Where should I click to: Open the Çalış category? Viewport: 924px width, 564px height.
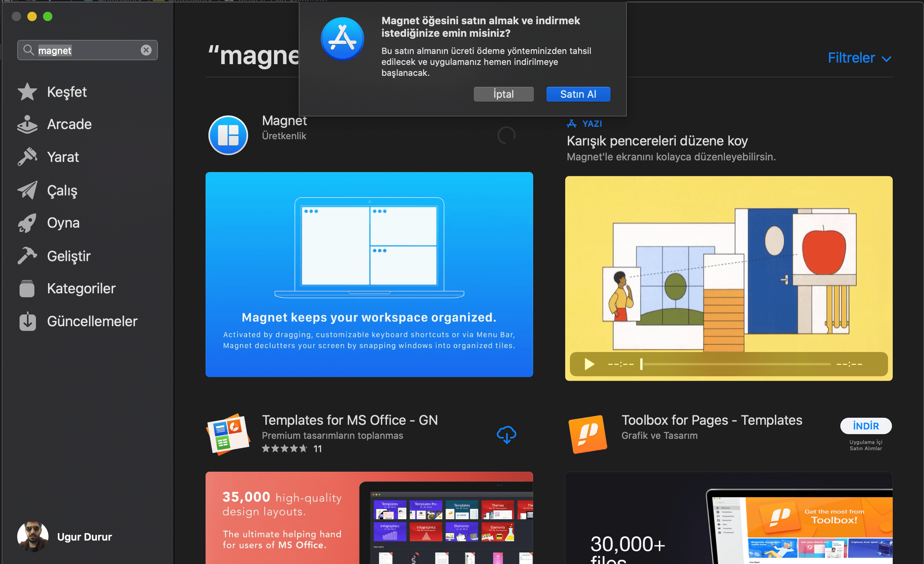point(63,190)
